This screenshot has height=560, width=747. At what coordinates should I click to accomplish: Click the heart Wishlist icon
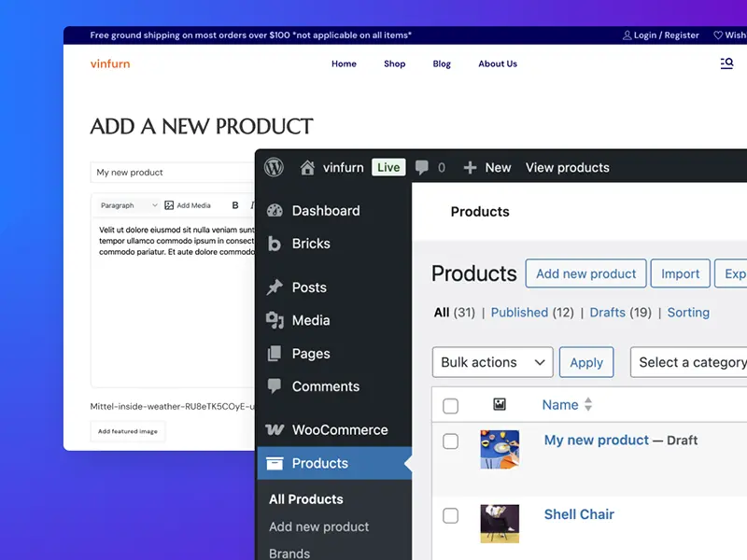[718, 35]
